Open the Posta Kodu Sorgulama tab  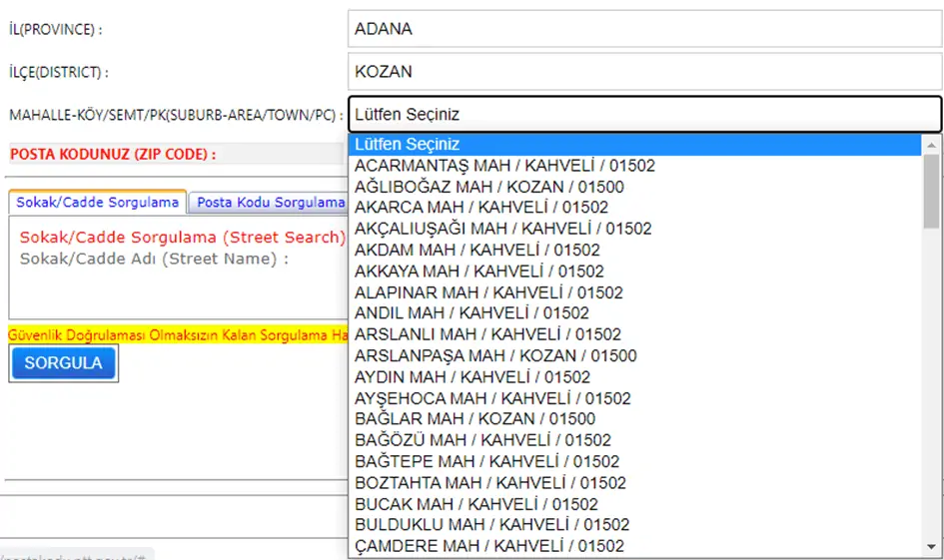(270, 202)
